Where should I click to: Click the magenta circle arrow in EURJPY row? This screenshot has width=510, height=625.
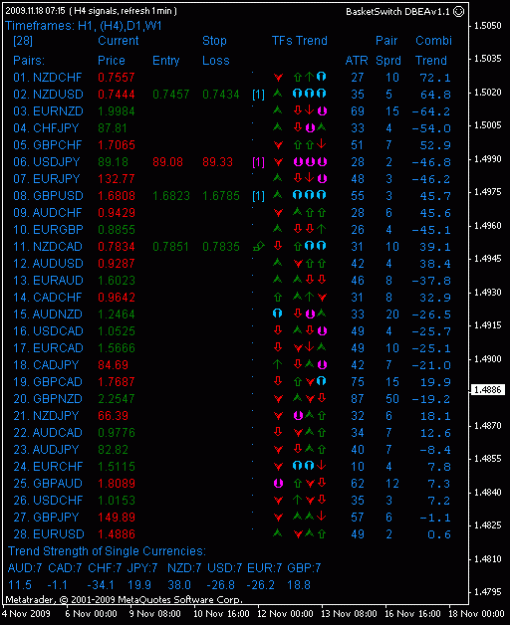[x=322, y=179]
